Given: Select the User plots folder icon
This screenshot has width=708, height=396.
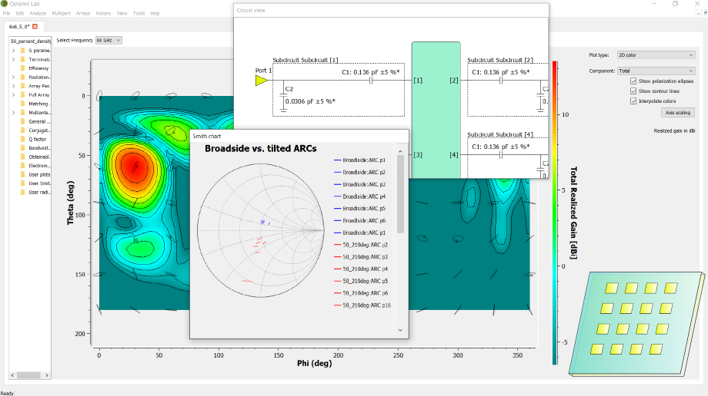Looking at the screenshot, I should click(23, 174).
